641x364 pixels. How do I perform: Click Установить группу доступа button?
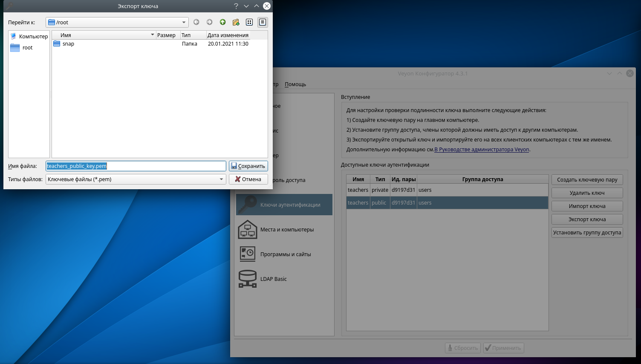(587, 233)
